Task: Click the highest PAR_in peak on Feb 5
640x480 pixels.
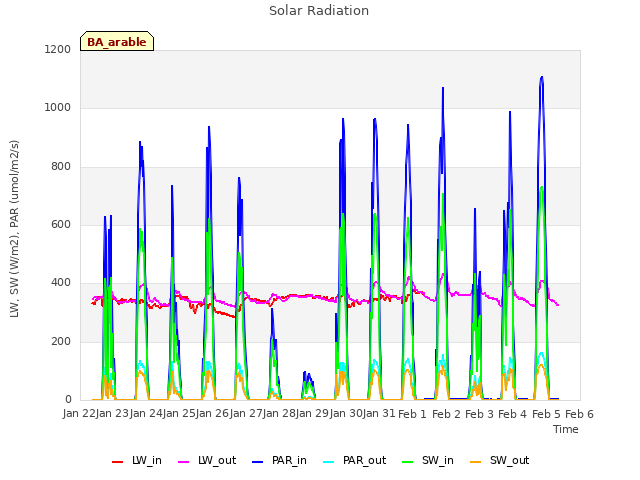Action: tap(542, 77)
